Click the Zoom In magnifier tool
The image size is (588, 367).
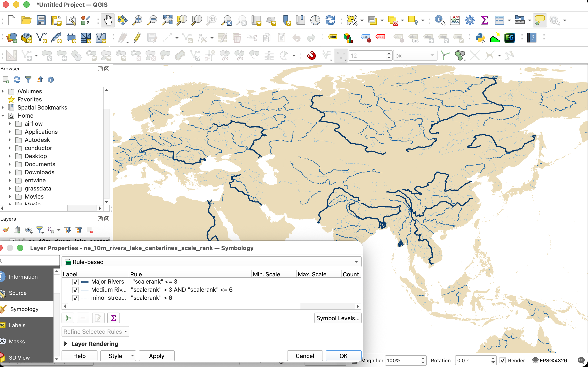(x=137, y=20)
